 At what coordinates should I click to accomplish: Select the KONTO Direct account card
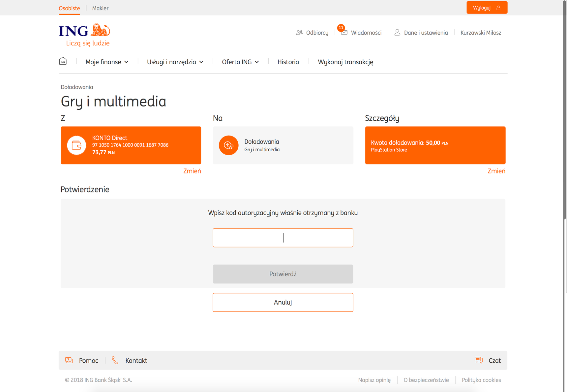click(131, 145)
